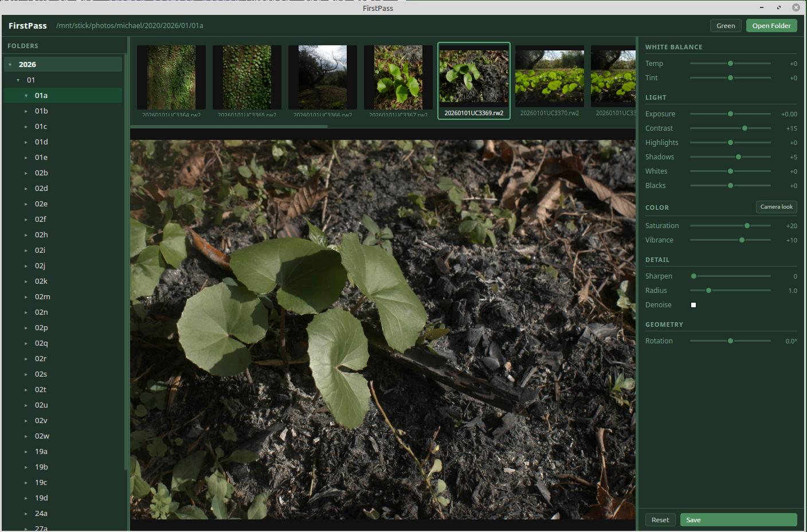The width and height of the screenshot is (807, 532).
Task: Collapse the 2026 folder tree node
Action: click(x=9, y=64)
